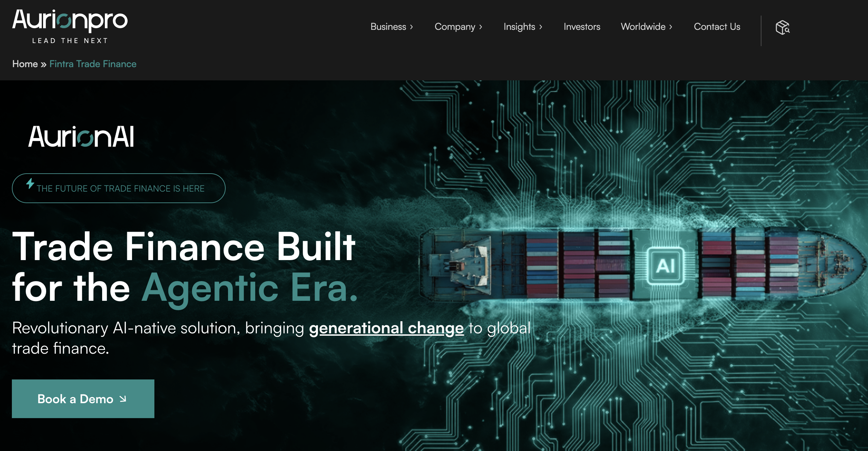Click the Trade Finance Built headline
This screenshot has width=868, height=451.
click(184, 247)
